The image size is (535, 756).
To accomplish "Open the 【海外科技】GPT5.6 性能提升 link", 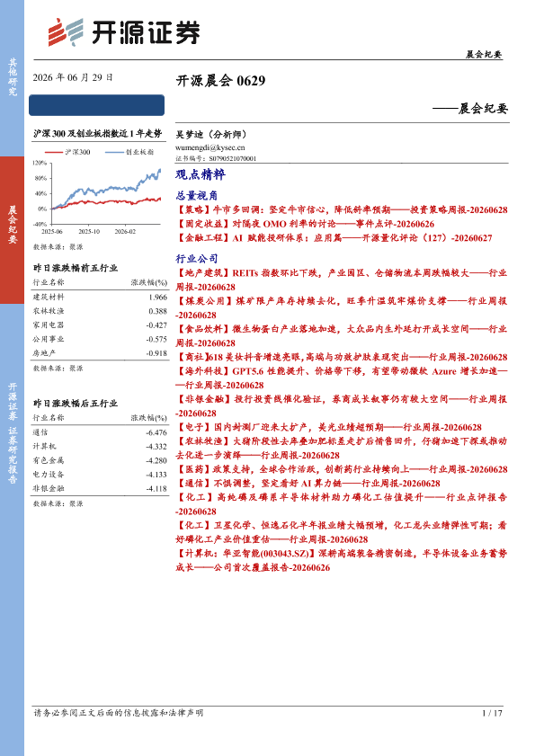I will 342,378.
